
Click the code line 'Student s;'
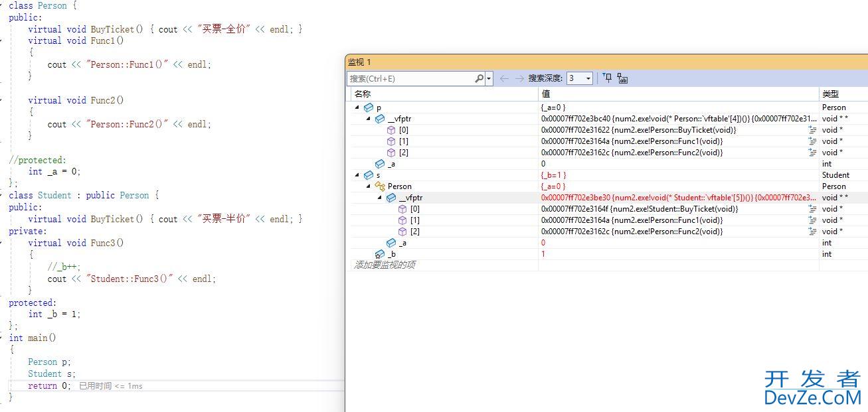pyautogui.click(x=52, y=374)
